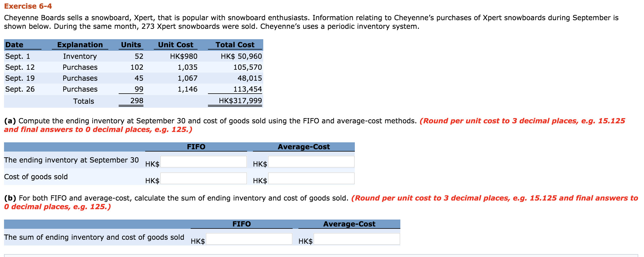Image resolution: width=644 pixels, height=257 pixels.
Task: Click 'The sum of ending inventory and cost of goods sold' label
Action: 94,237
